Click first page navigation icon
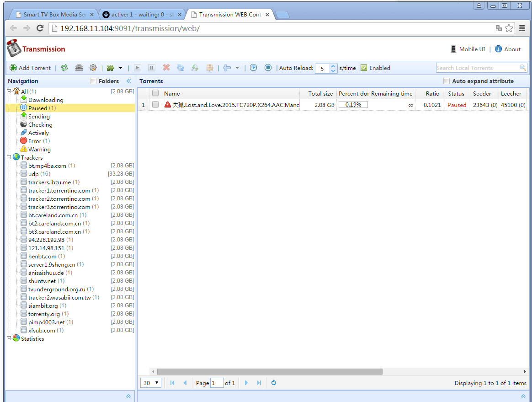532x402 pixels. tap(172, 383)
